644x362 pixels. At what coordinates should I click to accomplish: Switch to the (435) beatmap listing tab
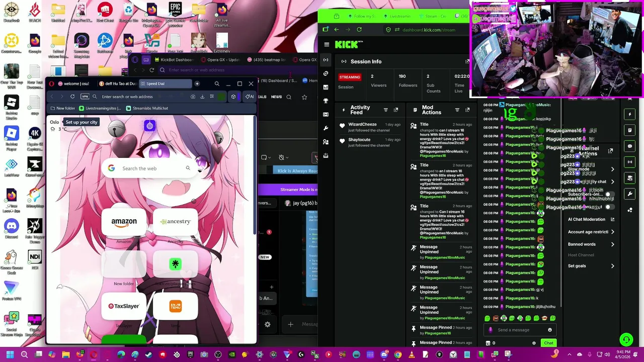pos(266,60)
